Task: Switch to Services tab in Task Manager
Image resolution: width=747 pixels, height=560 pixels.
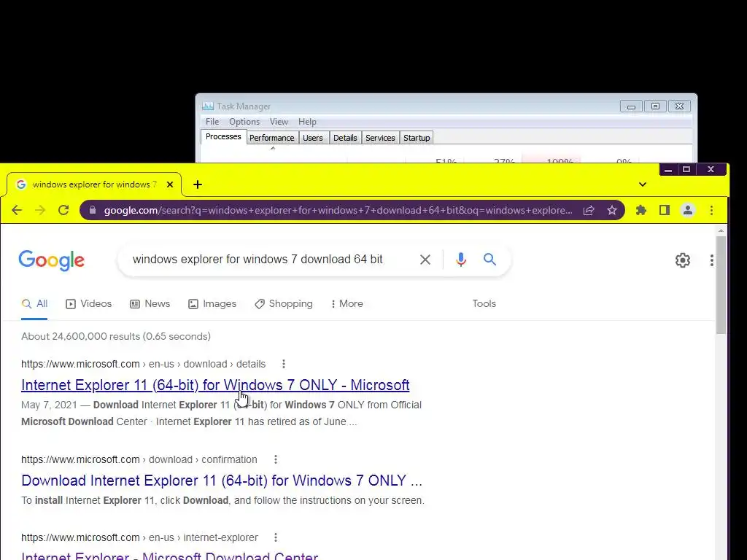Action: pos(380,138)
